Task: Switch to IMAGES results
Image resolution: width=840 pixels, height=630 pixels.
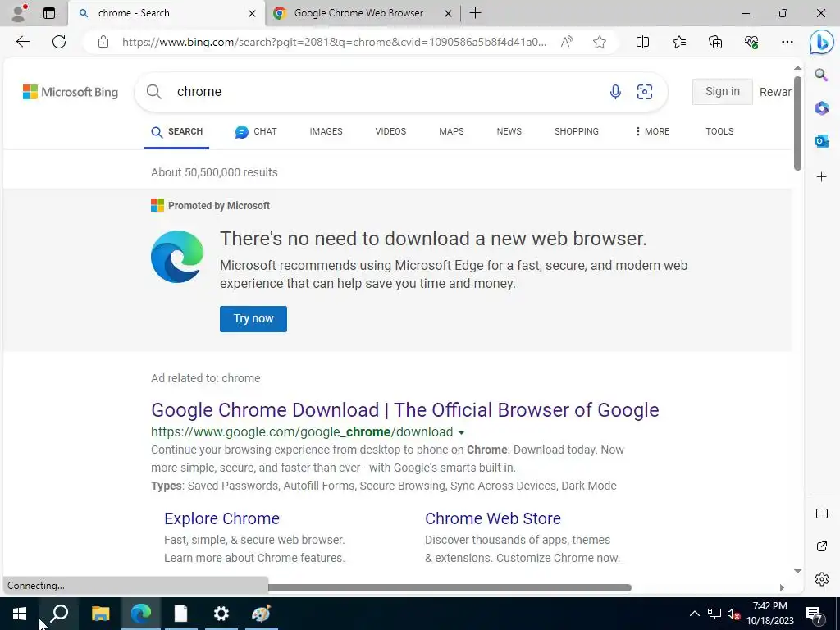Action: tap(326, 131)
